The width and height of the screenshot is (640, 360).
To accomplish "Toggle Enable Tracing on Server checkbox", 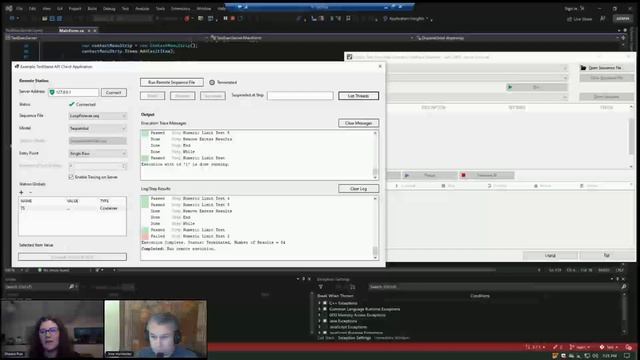I will pyautogui.click(x=71, y=177).
